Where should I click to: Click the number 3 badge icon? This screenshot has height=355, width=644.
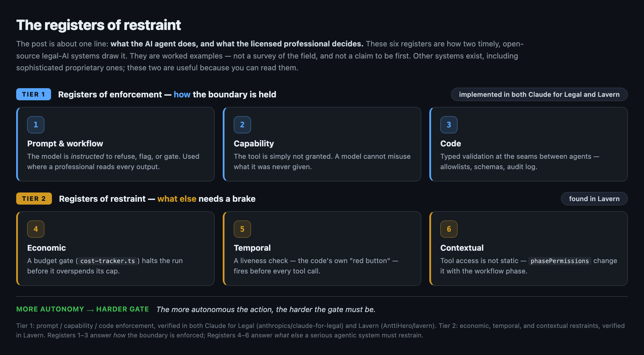(x=449, y=125)
